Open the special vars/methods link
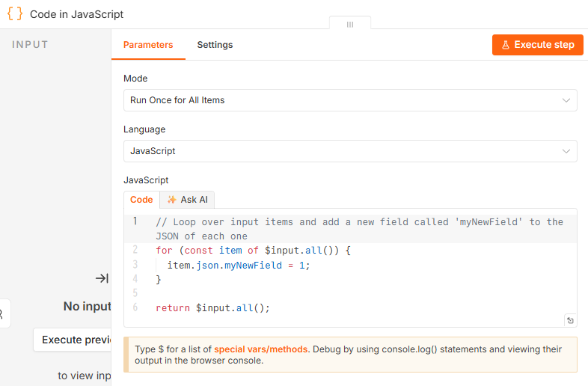The image size is (588, 386). click(x=260, y=349)
